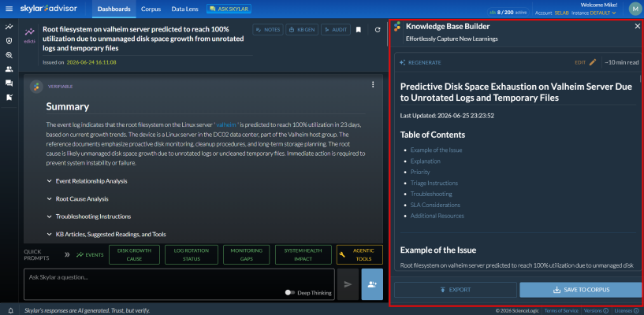Click the Ask Skylar a question input
Screen dimensions: 644x315
[179, 284]
